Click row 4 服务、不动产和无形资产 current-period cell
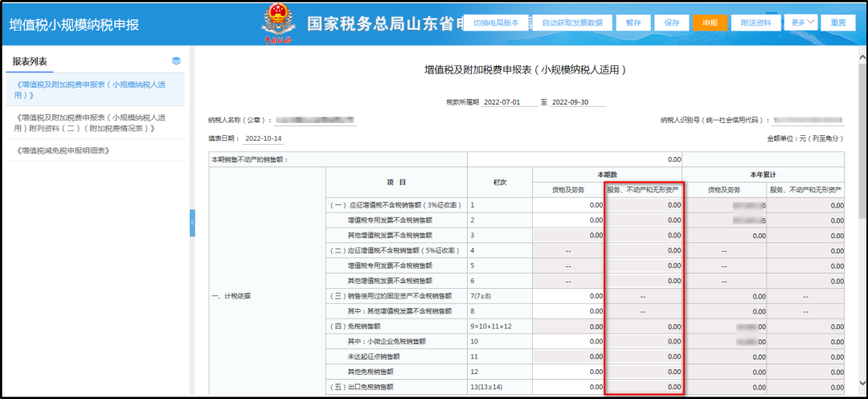868x399 pixels. pos(643,250)
